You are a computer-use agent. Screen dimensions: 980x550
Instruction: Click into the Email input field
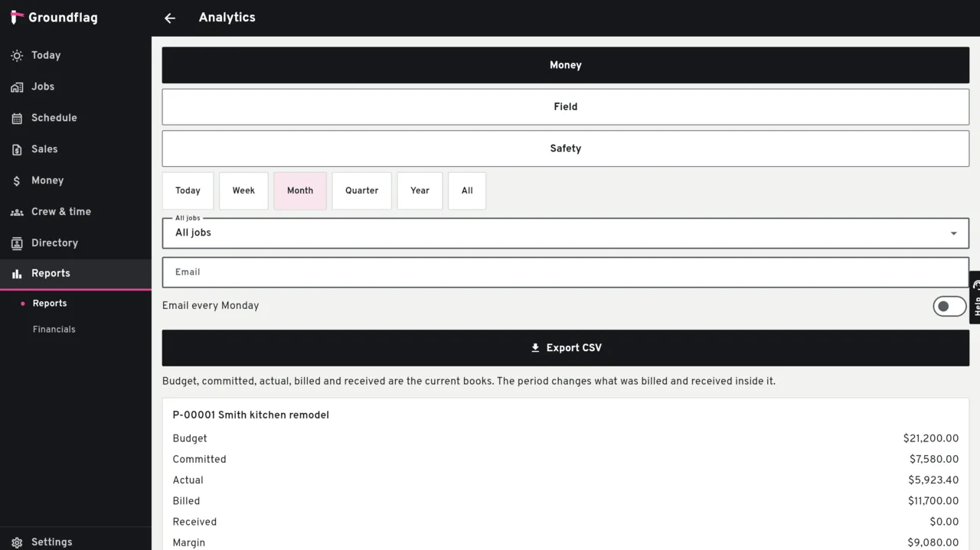click(565, 272)
